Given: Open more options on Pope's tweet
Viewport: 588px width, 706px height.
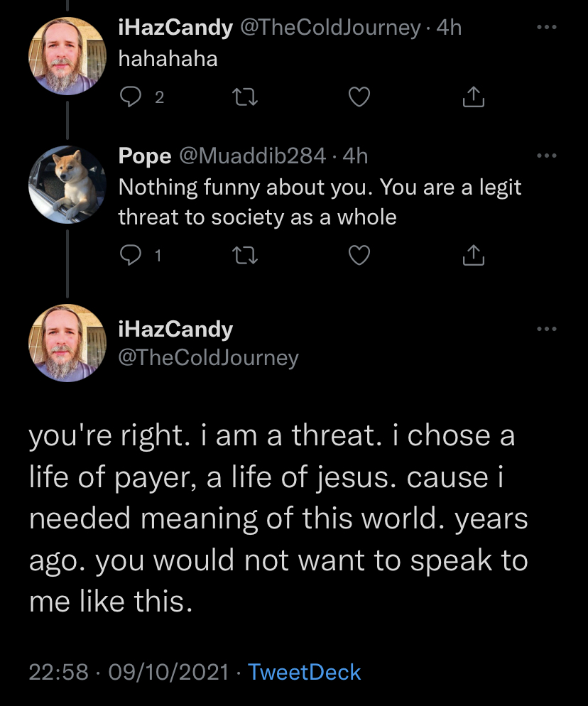Looking at the screenshot, I should 547,156.
